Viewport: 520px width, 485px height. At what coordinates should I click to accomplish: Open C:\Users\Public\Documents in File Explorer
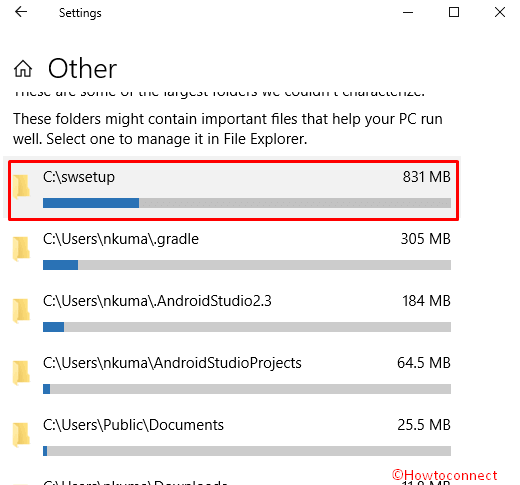[233, 438]
